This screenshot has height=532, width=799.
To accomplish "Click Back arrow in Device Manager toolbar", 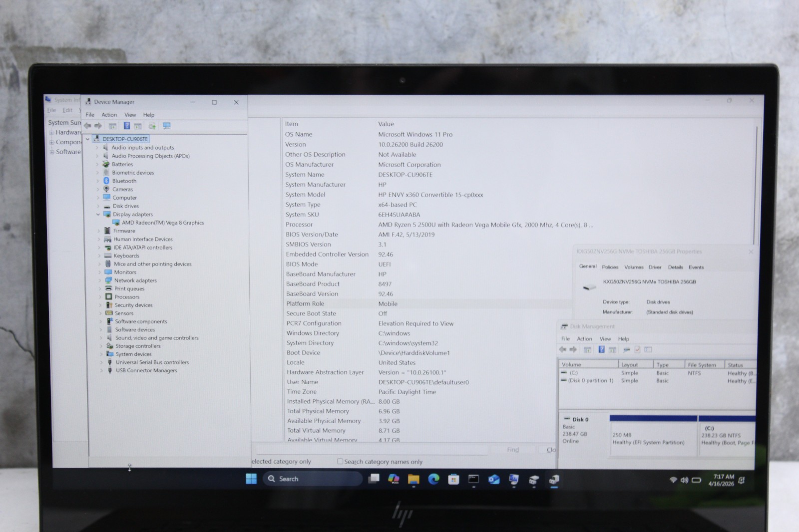I will point(87,126).
